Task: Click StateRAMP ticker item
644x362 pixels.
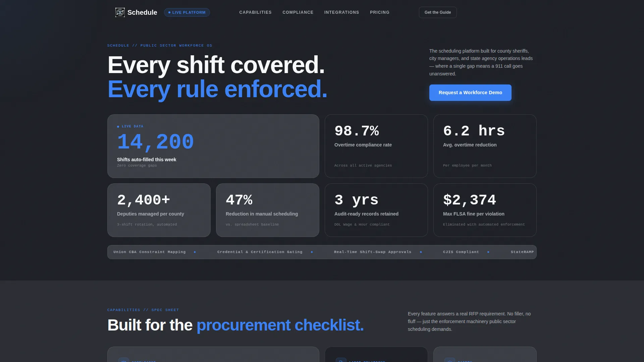Action: click(522, 252)
